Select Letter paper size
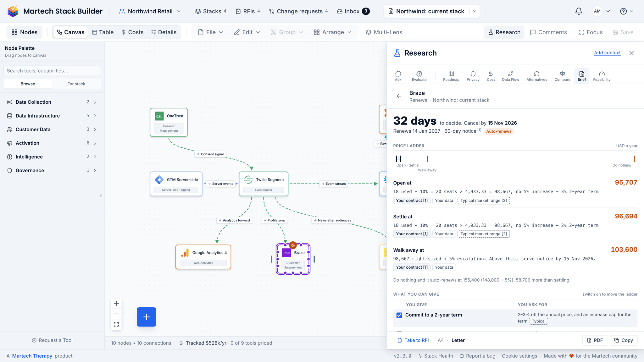This screenshot has height=362, width=644. pos(458,340)
